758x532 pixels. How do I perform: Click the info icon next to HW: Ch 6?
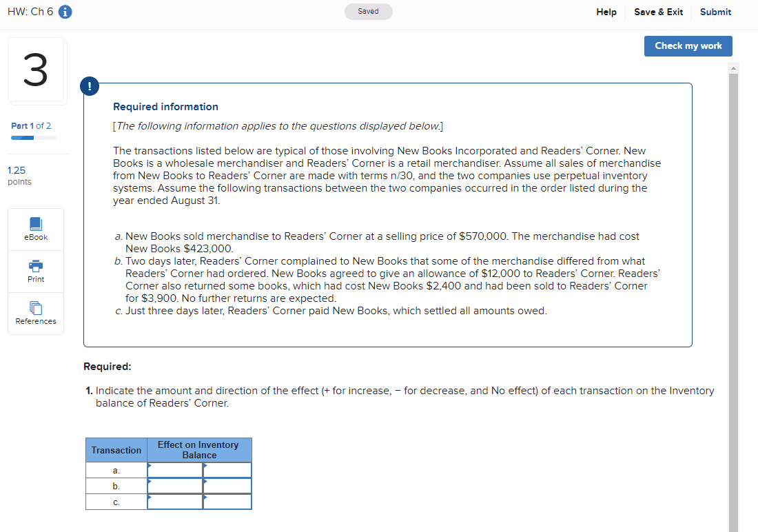[x=65, y=12]
